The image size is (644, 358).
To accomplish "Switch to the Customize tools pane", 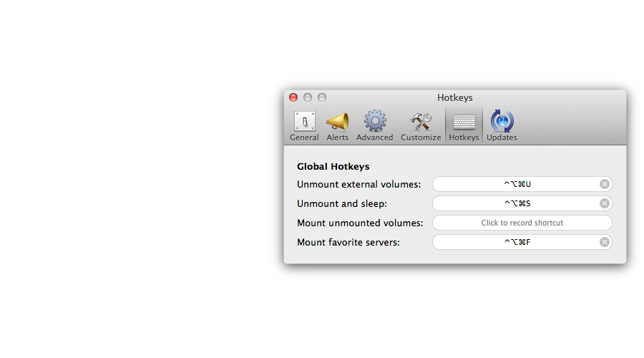I will [421, 122].
